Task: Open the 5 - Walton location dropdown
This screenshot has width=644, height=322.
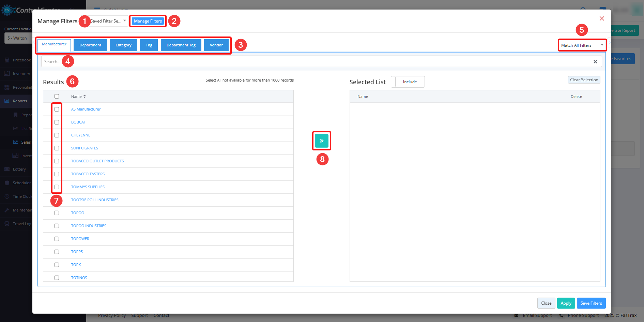Action: pos(18,38)
